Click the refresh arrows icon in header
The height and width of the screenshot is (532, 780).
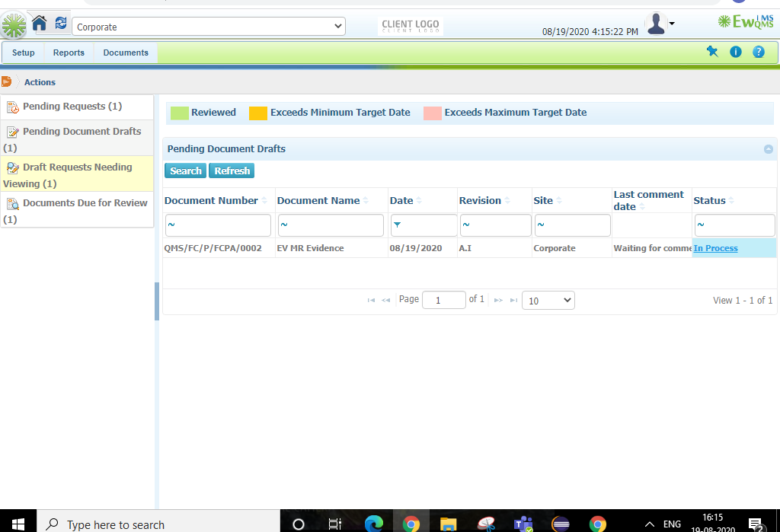coord(61,23)
